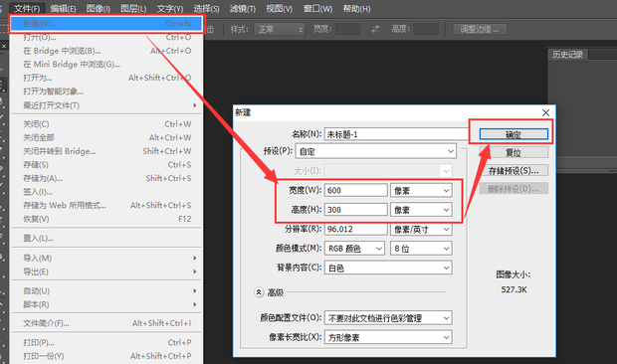
Task: Click the options bar 高度 field
Action: click(427, 29)
